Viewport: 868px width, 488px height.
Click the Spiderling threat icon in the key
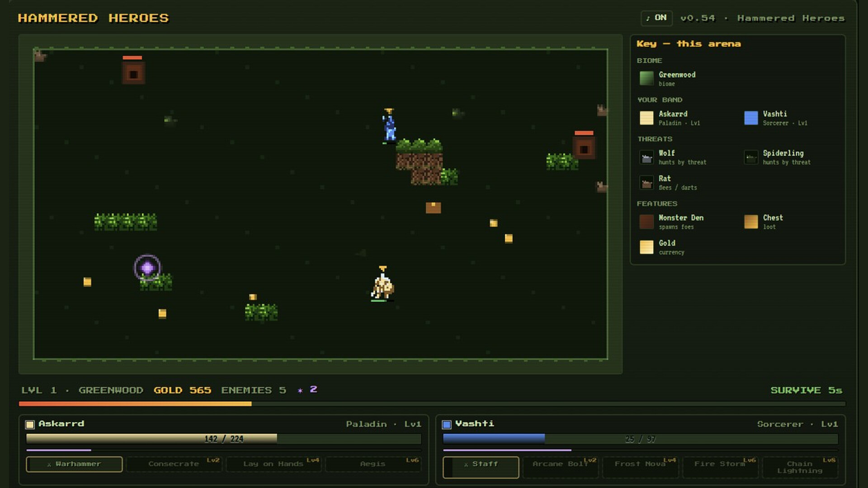pos(751,157)
